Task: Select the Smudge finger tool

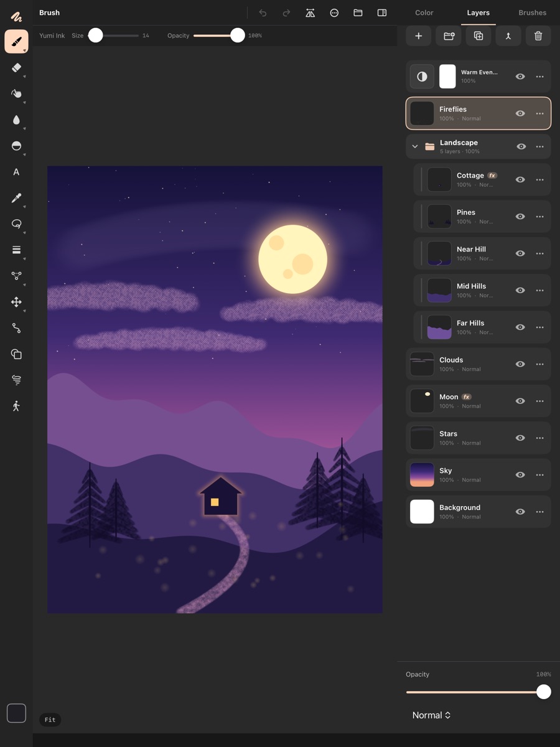Action: click(16, 94)
